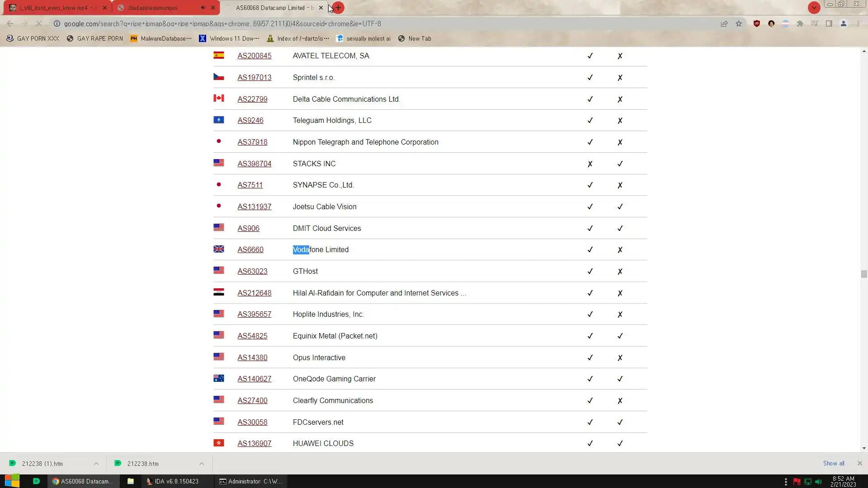Toggle the browser side panel icon
This screenshot has width=868, height=488.
click(829, 23)
